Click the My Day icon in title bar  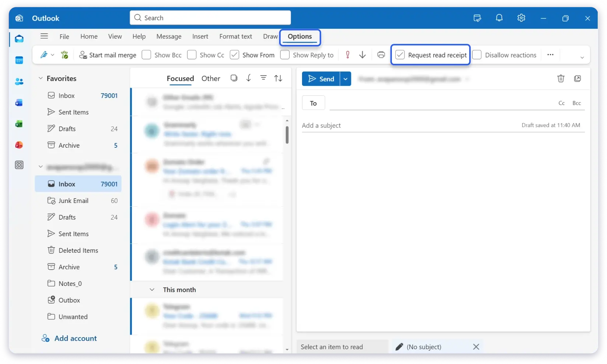477,18
